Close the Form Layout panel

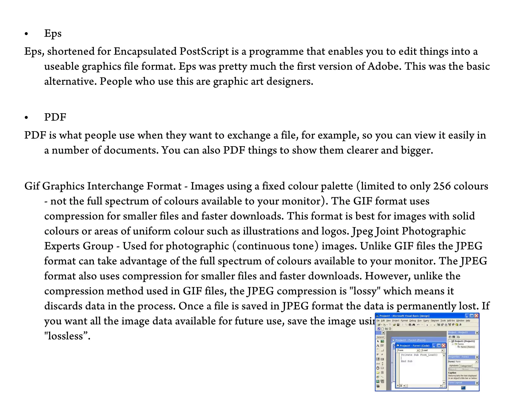click(x=477, y=383)
